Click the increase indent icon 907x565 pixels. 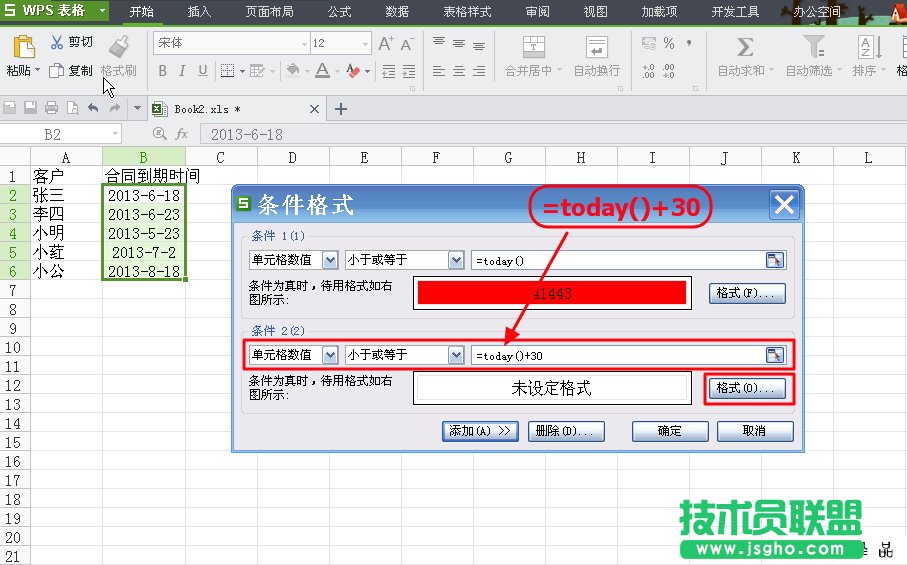coord(409,71)
